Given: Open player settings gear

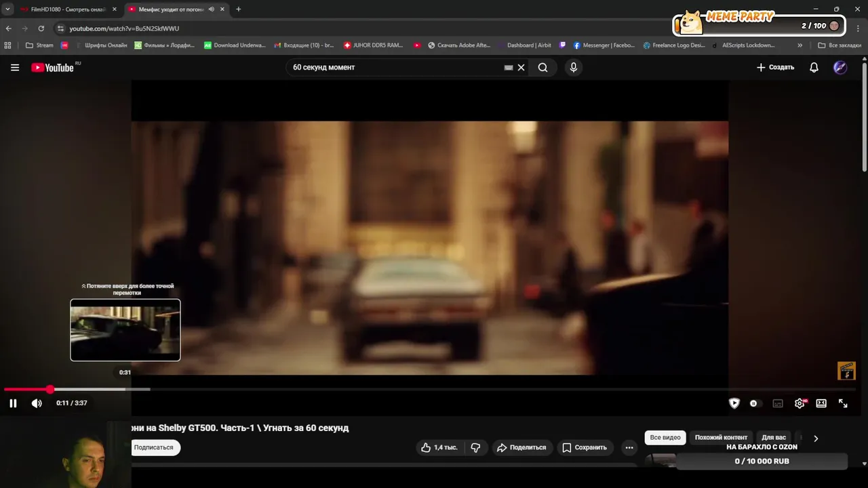Looking at the screenshot, I should click(x=800, y=403).
